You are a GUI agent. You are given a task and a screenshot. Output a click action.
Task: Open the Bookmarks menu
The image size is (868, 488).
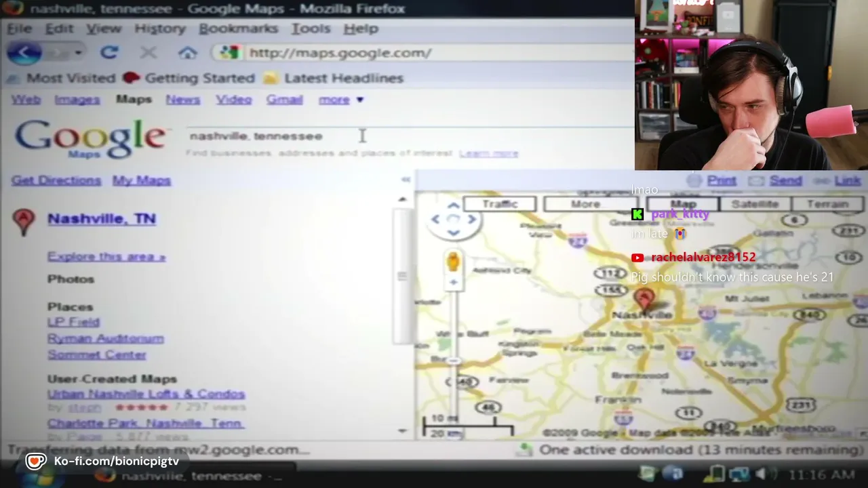click(x=238, y=28)
